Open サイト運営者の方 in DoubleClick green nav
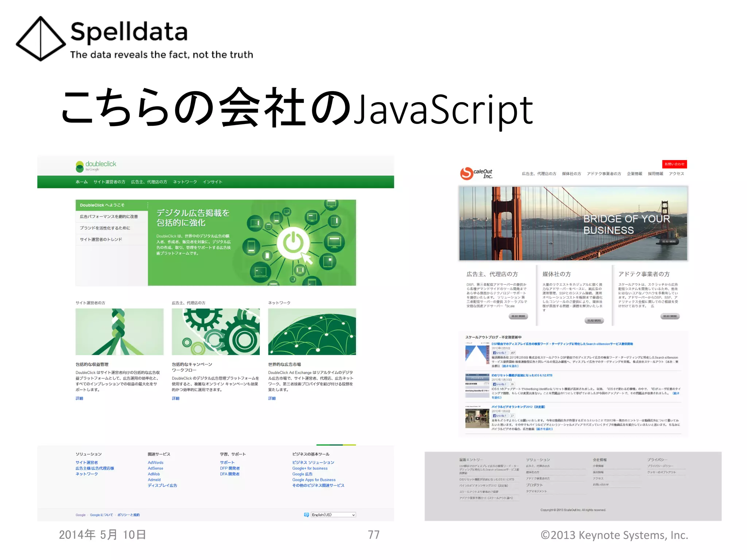 click(x=109, y=182)
